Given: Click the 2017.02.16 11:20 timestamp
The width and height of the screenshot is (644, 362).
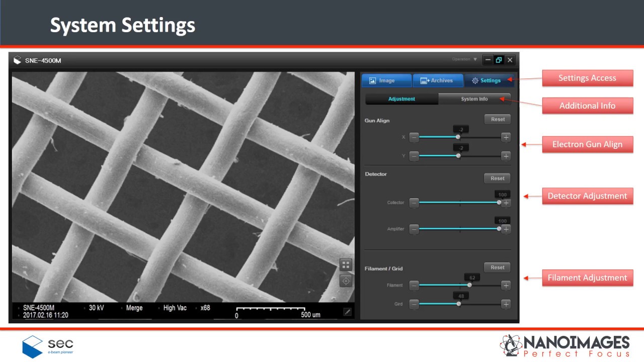Looking at the screenshot, I should (x=45, y=315).
